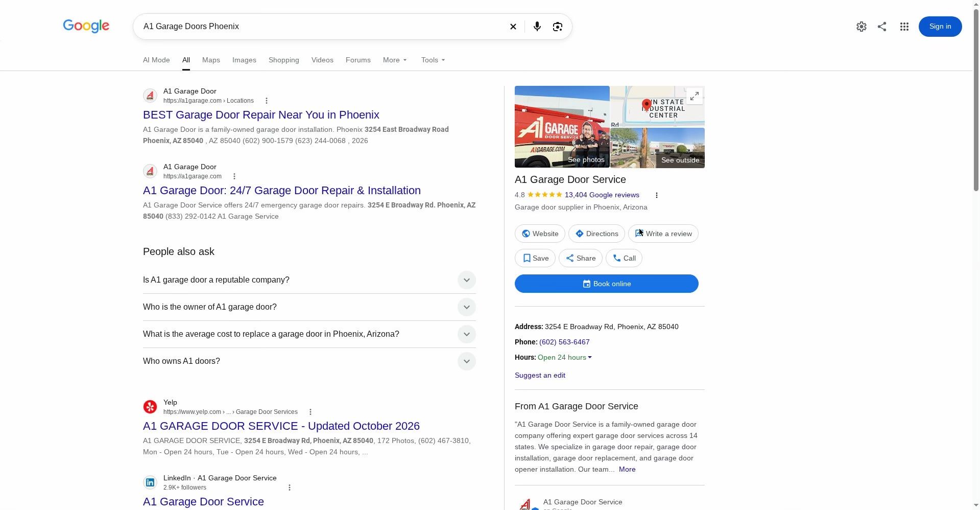Open the Google apps grid
Viewport: 980px width, 510px height.
904,27
